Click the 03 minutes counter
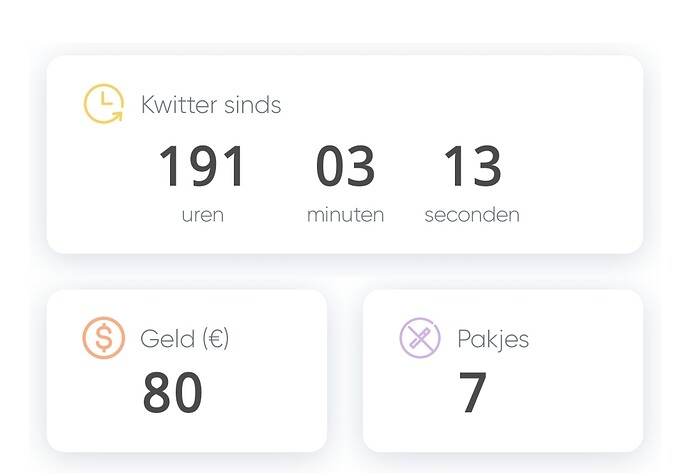Image resolution: width=690 pixels, height=473 pixels. (345, 166)
